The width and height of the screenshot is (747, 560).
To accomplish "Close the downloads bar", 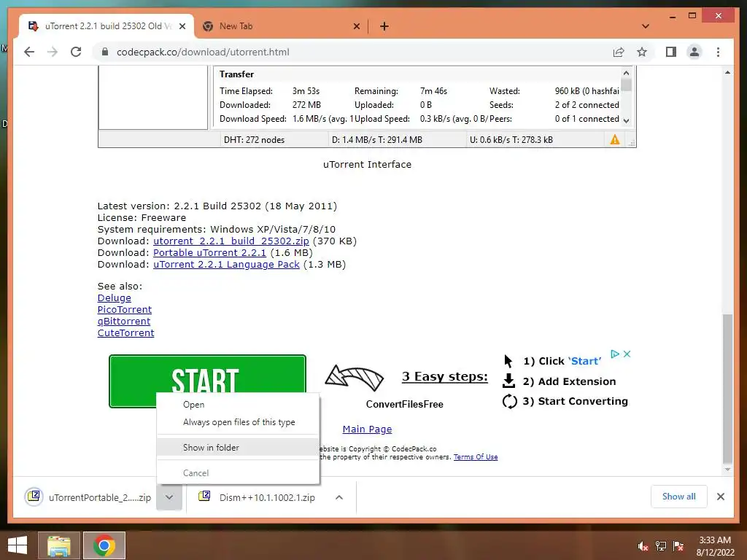I will point(721,497).
